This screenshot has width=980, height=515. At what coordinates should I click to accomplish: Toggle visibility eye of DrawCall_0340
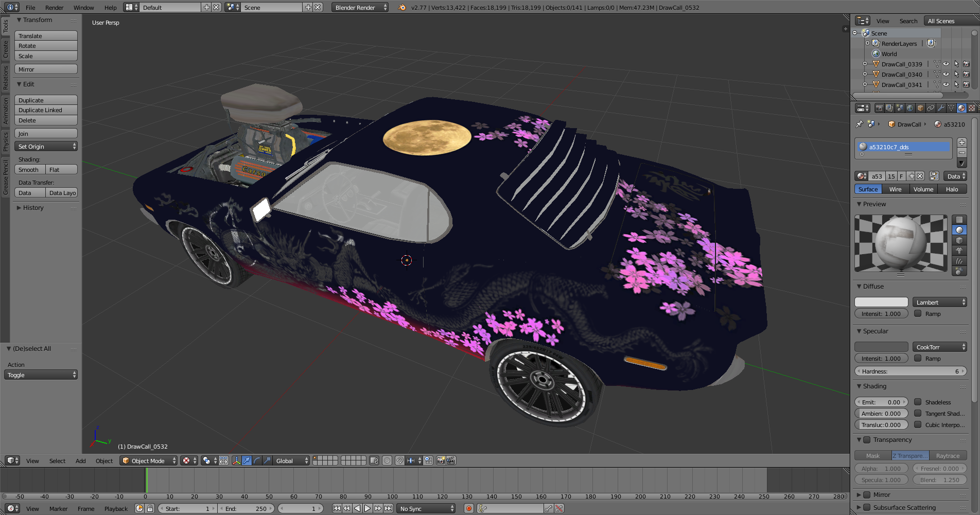coord(946,74)
